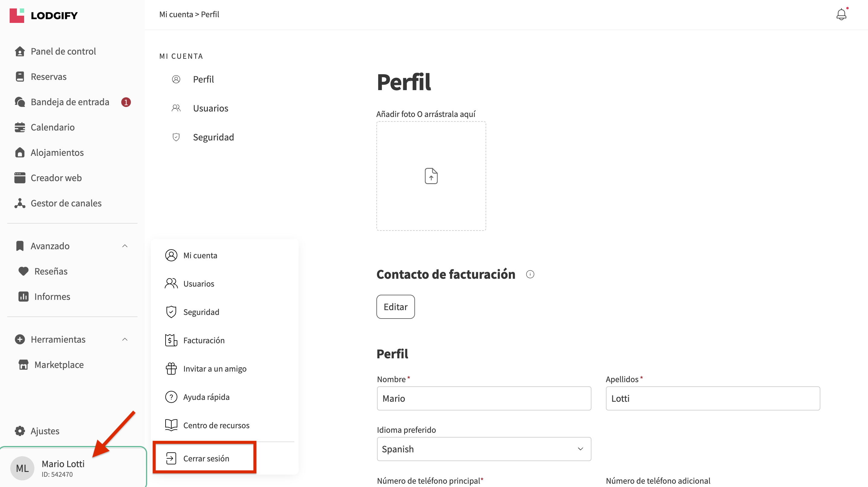The width and height of the screenshot is (868, 487).
Task: Select Cerrar sesión from the menu
Action: pyautogui.click(x=206, y=458)
